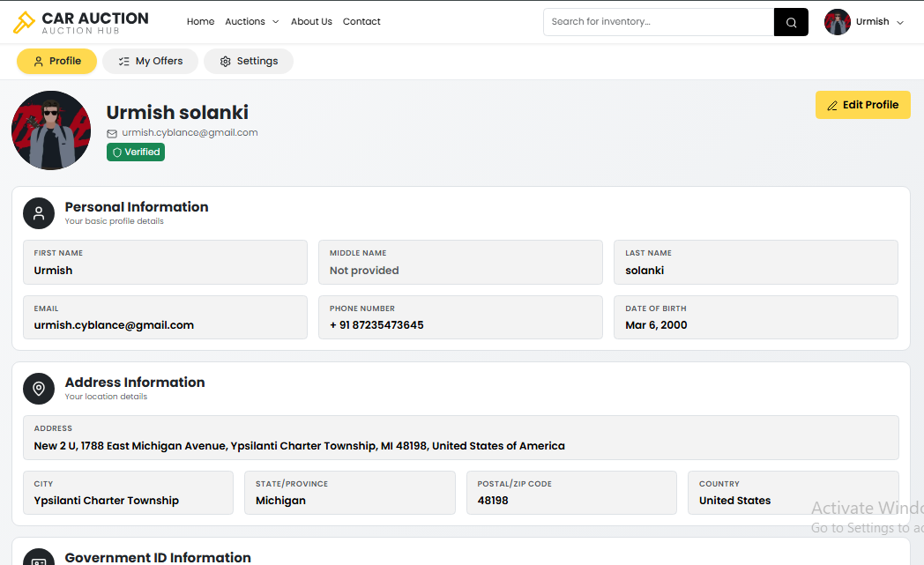Click the Middle Name value Not provided

click(364, 271)
